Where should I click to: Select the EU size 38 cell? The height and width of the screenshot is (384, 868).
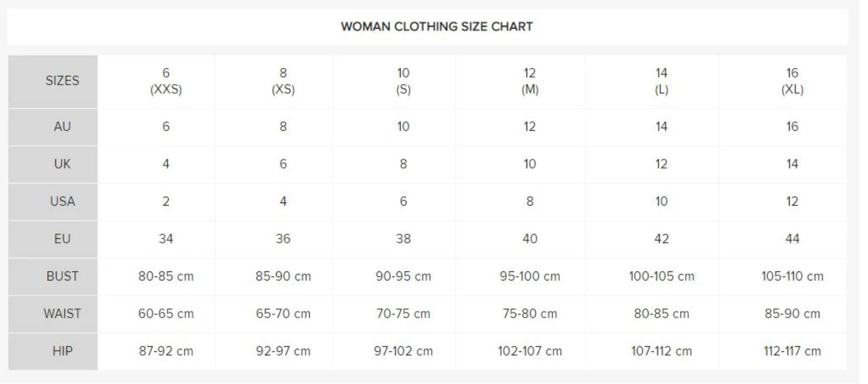click(404, 239)
